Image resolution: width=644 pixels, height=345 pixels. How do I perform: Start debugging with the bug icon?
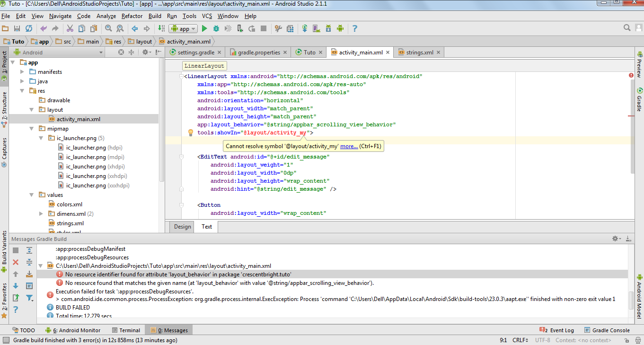tap(216, 28)
